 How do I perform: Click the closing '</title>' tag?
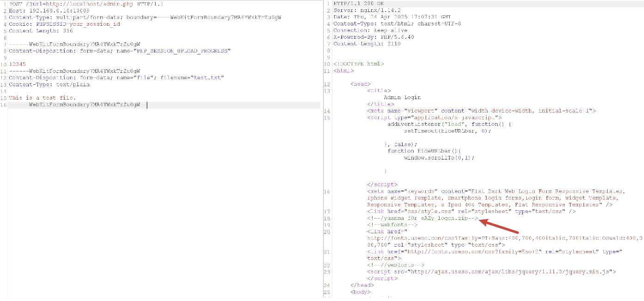pyautogui.click(x=380, y=104)
